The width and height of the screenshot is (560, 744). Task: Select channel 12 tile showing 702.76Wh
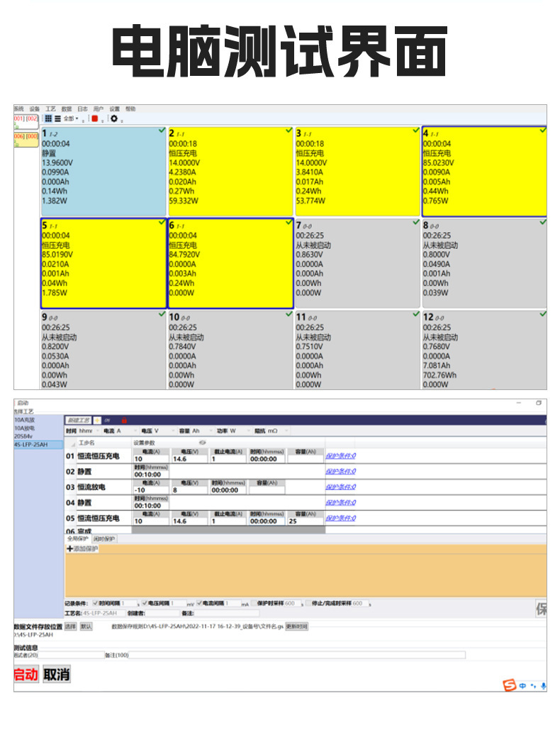click(x=484, y=350)
